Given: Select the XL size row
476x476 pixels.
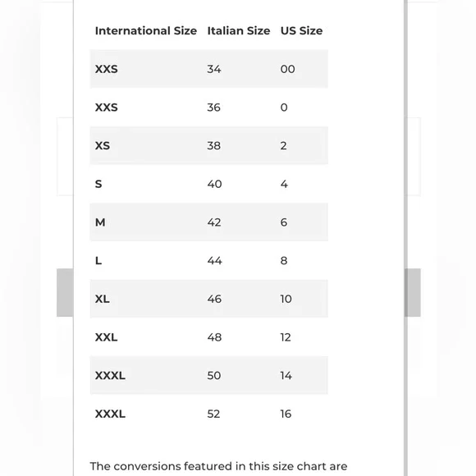Looking at the screenshot, I should coord(208,299).
